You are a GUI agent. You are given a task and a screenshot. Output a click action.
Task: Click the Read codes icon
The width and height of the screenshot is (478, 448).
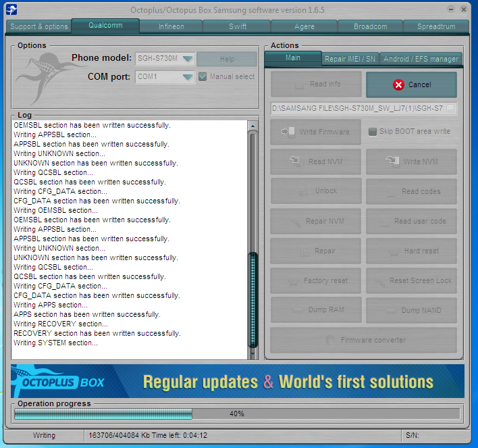(x=391, y=193)
